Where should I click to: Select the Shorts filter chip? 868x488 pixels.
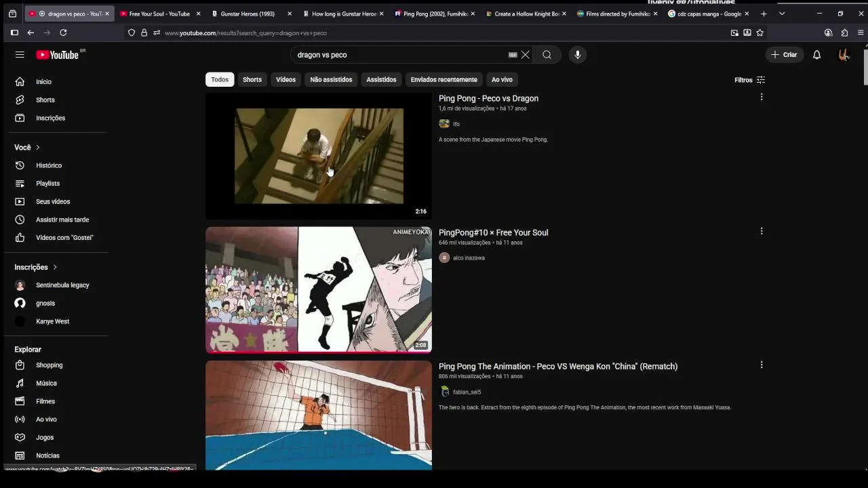click(252, 80)
